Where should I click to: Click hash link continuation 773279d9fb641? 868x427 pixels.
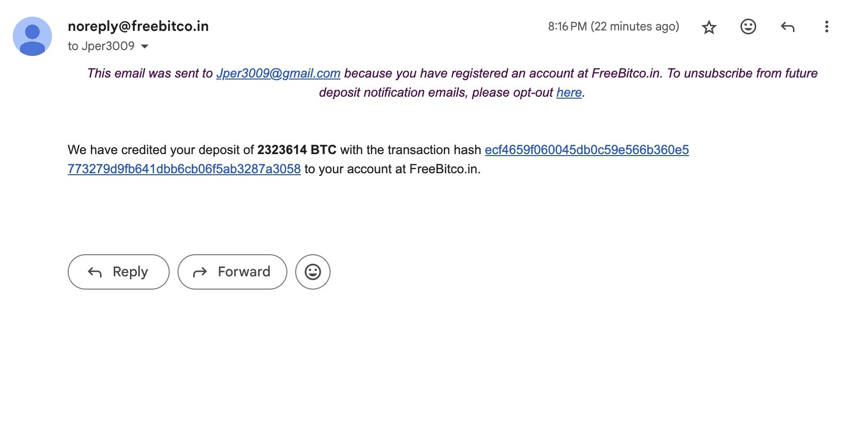(x=184, y=169)
